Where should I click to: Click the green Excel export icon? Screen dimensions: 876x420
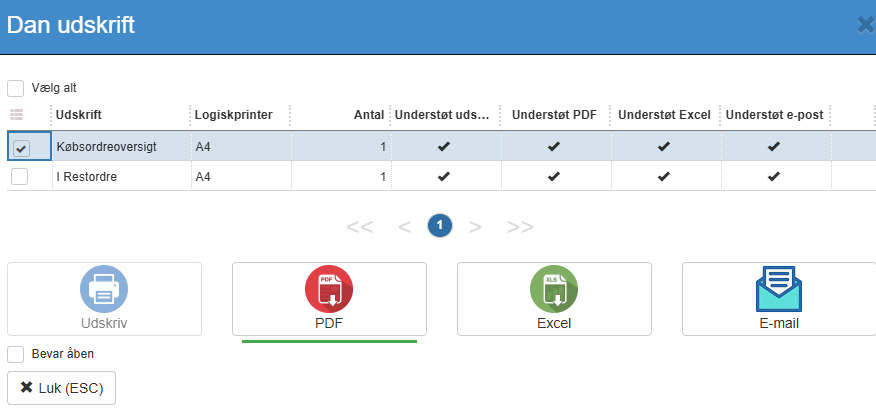554,290
